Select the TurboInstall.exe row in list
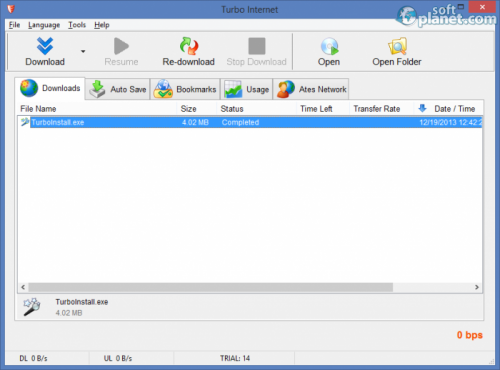The image size is (500, 370). click(x=250, y=122)
